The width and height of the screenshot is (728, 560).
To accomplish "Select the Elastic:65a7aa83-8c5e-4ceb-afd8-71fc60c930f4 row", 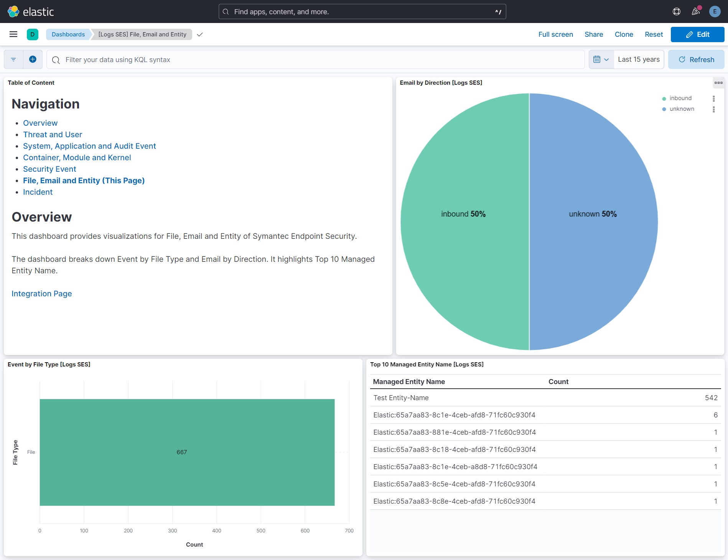I will [545, 484].
